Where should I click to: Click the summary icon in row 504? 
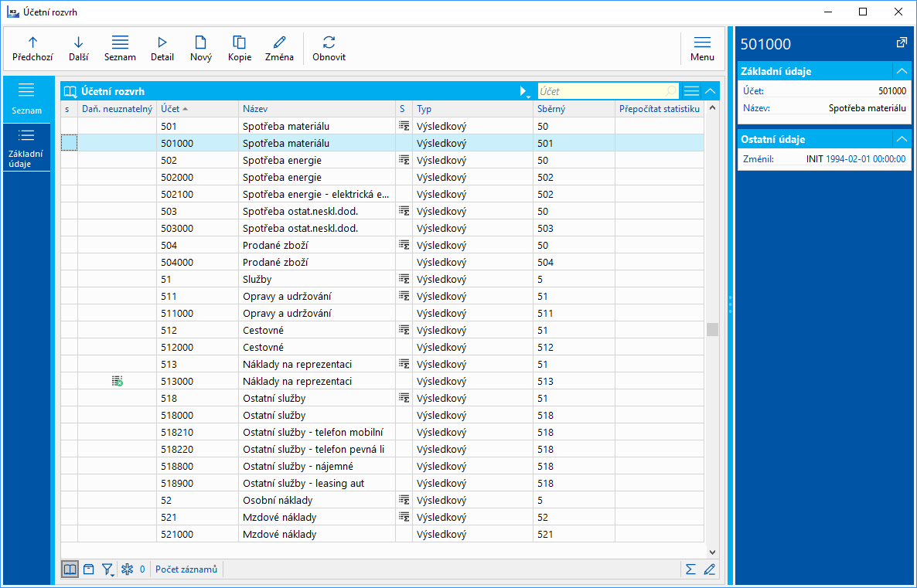tap(404, 244)
